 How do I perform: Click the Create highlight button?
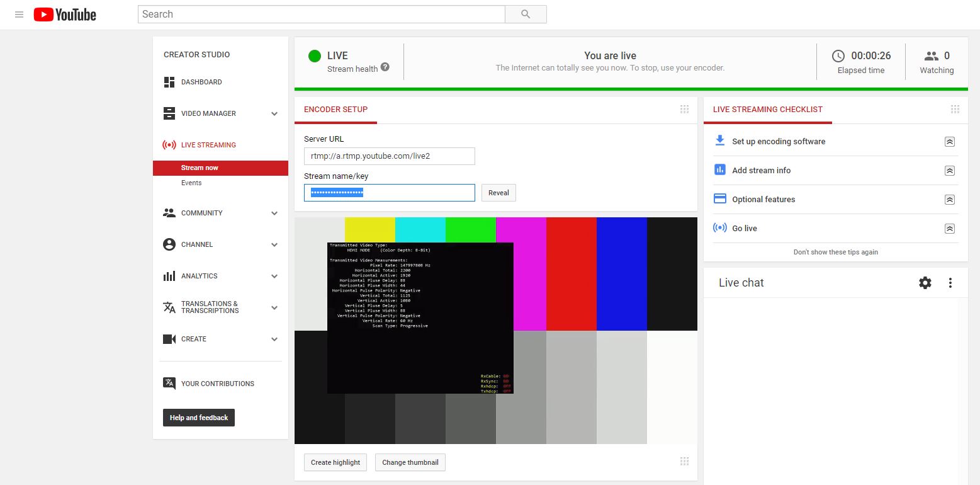[x=335, y=462]
